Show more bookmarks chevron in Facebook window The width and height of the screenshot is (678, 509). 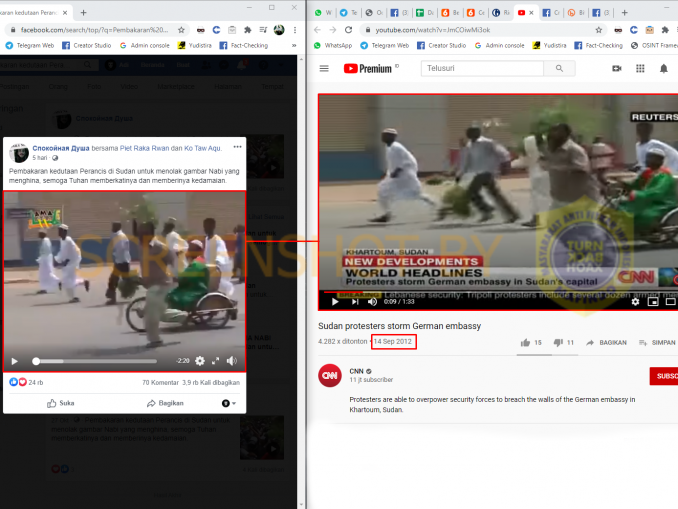294,45
